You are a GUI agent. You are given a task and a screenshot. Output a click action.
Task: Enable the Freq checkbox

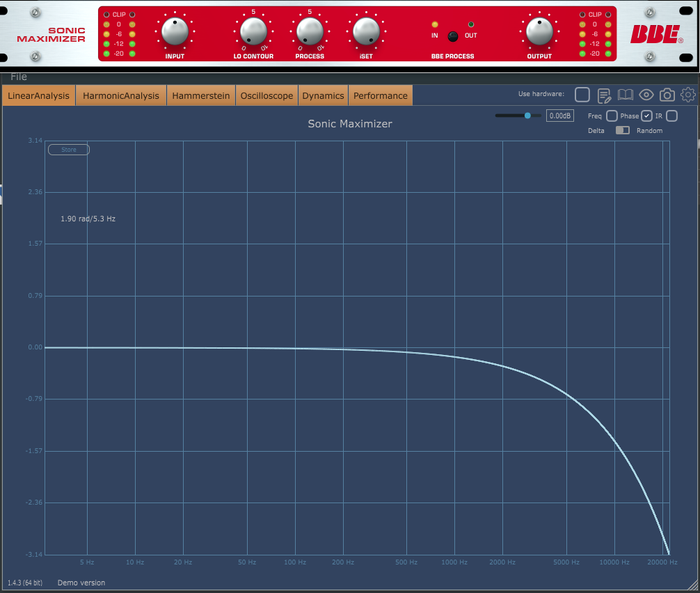(612, 116)
